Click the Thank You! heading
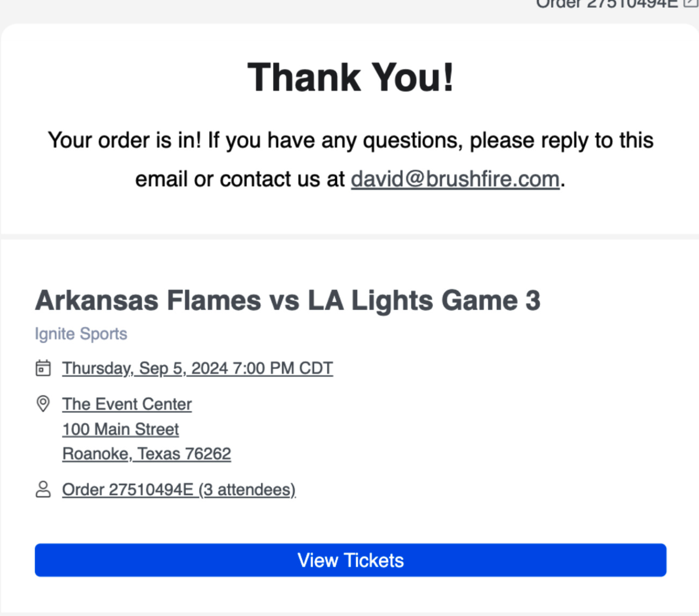Image resolution: width=699 pixels, height=616 pixels. [351, 78]
